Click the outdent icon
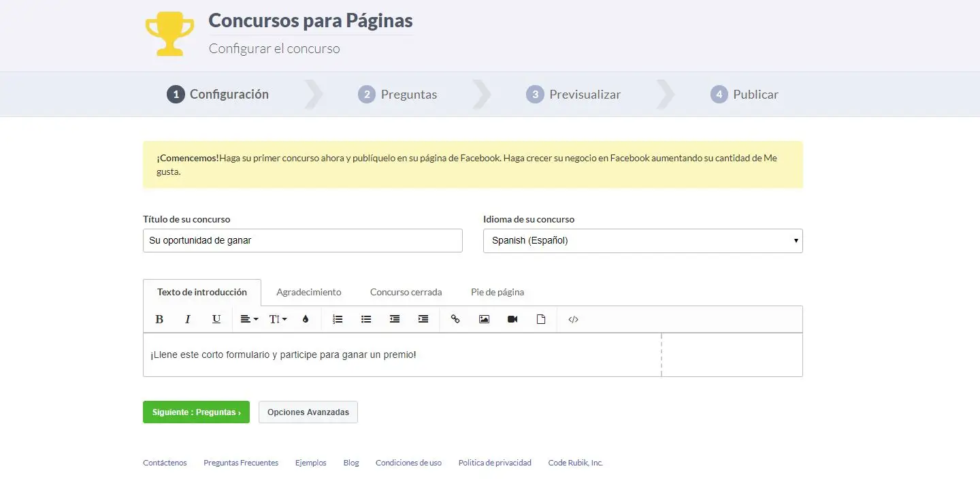This screenshot has height=492, width=980. tap(395, 319)
